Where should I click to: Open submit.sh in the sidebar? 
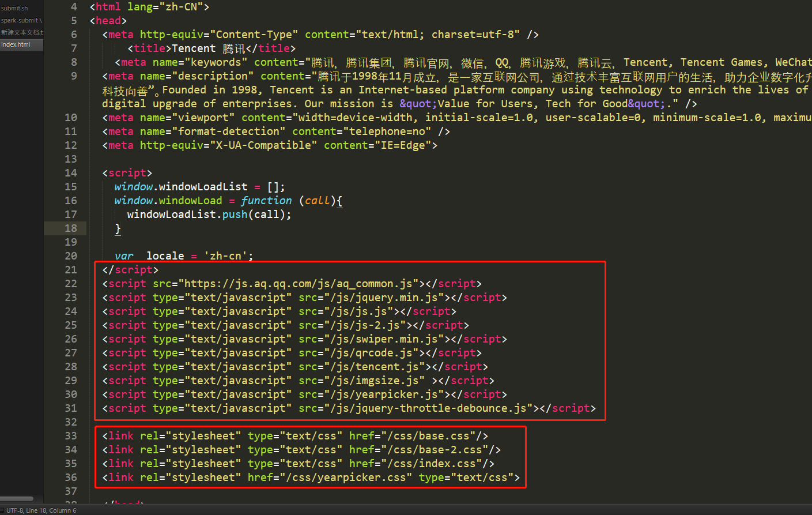(x=15, y=8)
